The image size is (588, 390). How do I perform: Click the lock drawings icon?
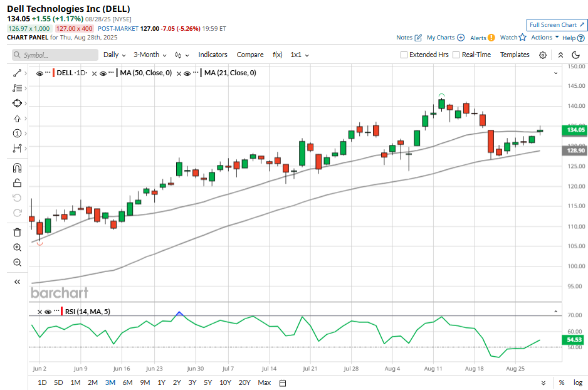17,183
